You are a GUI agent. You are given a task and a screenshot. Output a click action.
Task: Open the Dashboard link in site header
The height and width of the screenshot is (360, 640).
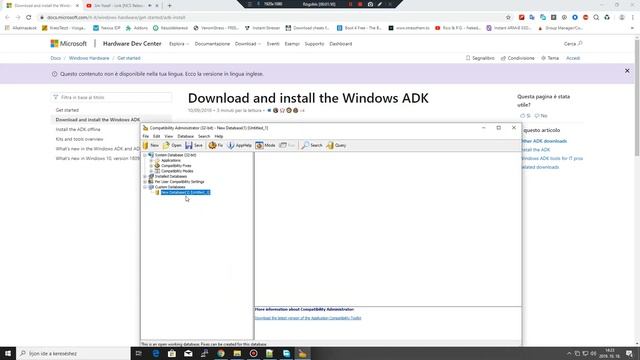(340, 44)
